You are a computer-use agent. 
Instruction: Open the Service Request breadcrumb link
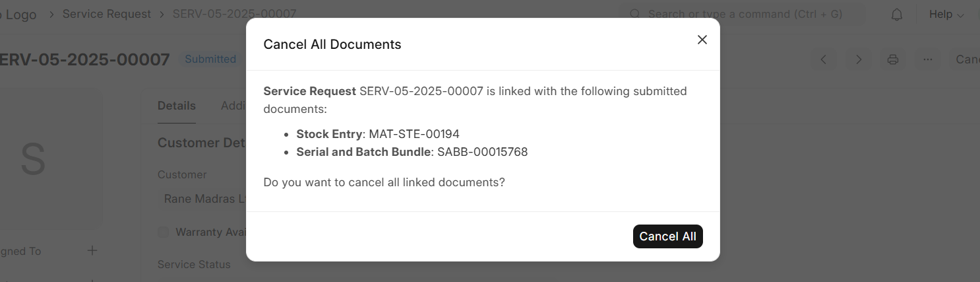click(107, 14)
